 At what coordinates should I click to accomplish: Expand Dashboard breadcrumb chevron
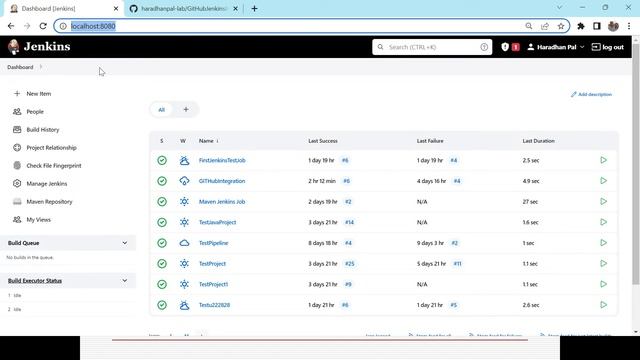(41, 67)
